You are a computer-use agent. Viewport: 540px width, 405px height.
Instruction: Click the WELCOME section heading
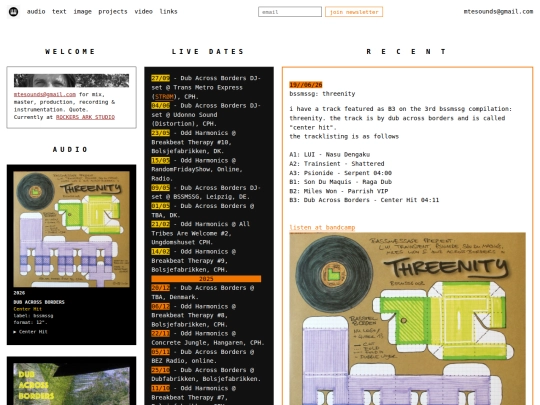[x=70, y=52]
